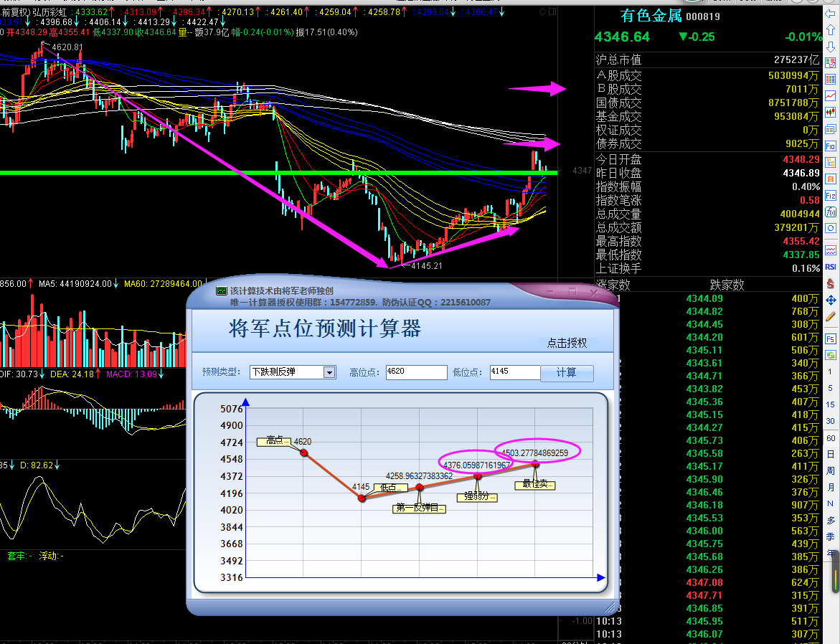Click the 点击授权 button
The image size is (840, 644).
click(x=567, y=343)
